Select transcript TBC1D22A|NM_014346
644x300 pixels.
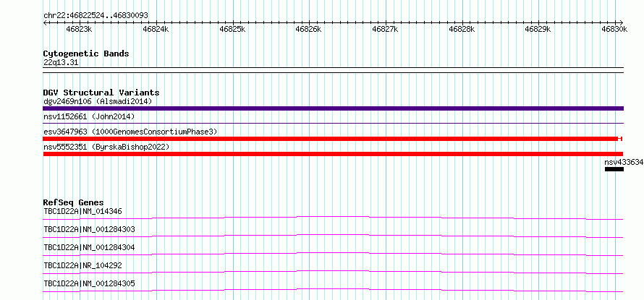coord(82,211)
